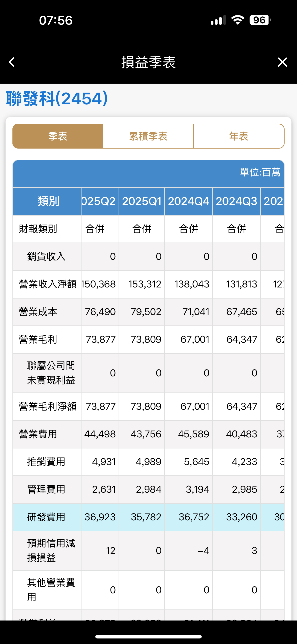Check the battery indicator showing 96
This screenshot has width=297, height=644.
coord(260,20)
